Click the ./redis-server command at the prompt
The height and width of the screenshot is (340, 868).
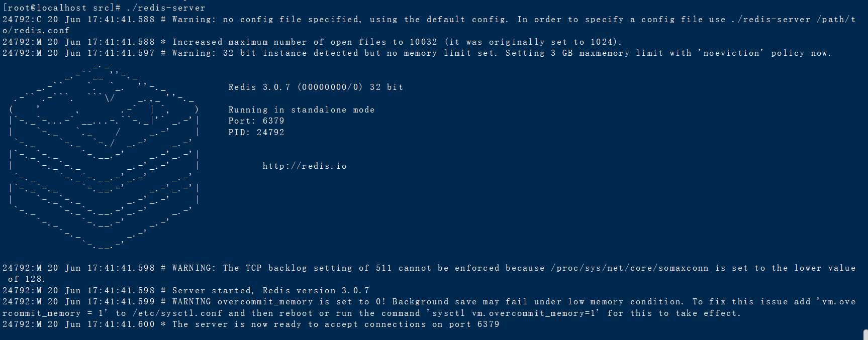166,8
